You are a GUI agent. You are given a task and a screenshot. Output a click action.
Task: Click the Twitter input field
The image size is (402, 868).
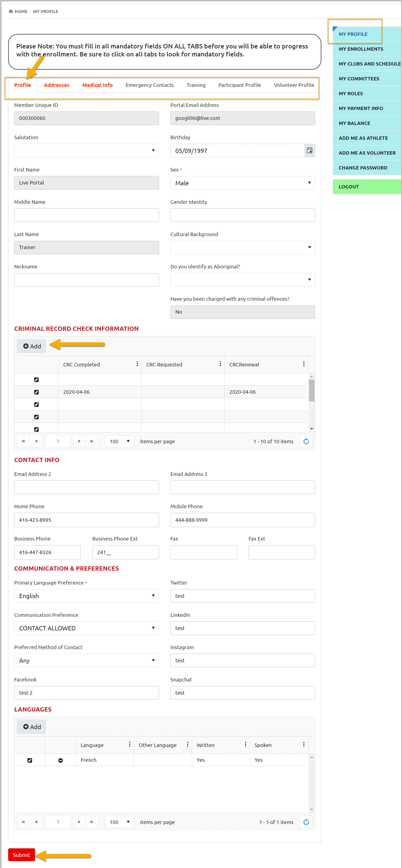pyautogui.click(x=242, y=596)
